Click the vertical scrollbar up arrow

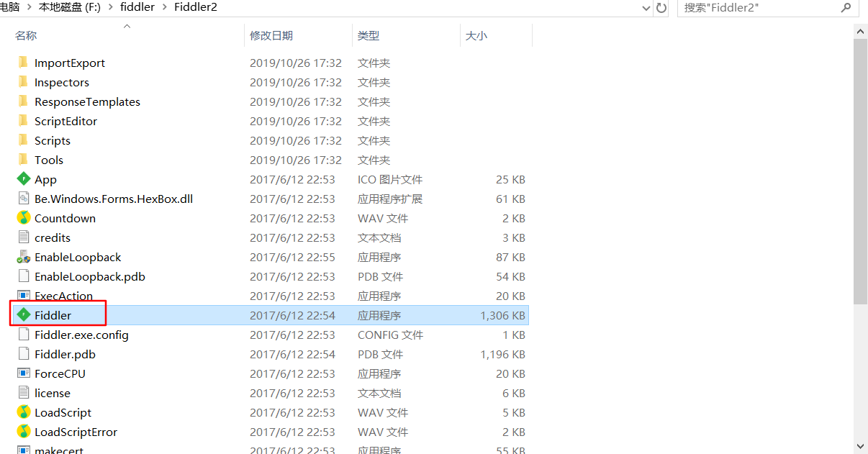click(861, 31)
